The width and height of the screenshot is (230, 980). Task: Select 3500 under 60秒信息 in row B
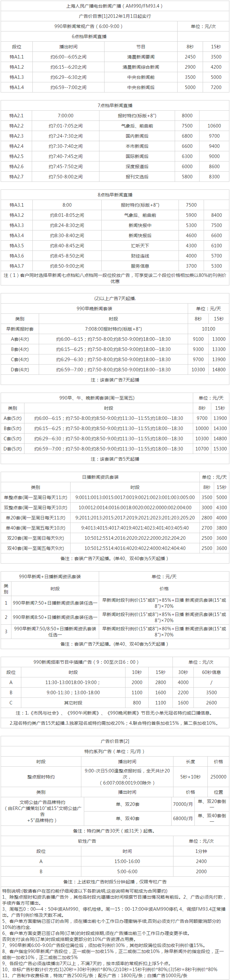click(211, 693)
